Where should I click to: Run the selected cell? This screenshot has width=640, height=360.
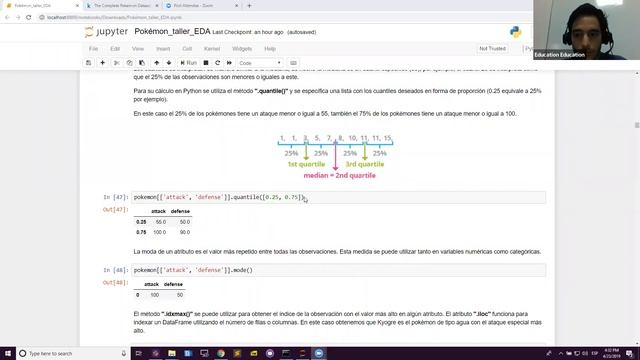(189, 63)
